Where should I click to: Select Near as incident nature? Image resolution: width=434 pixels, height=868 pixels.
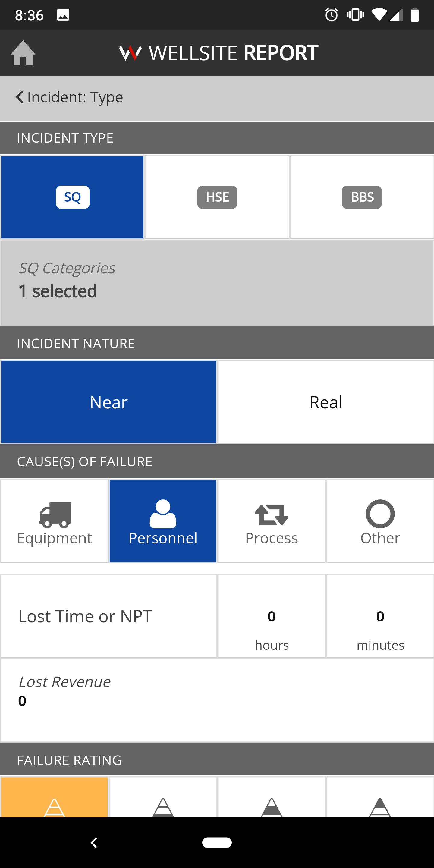pyautogui.click(x=108, y=402)
